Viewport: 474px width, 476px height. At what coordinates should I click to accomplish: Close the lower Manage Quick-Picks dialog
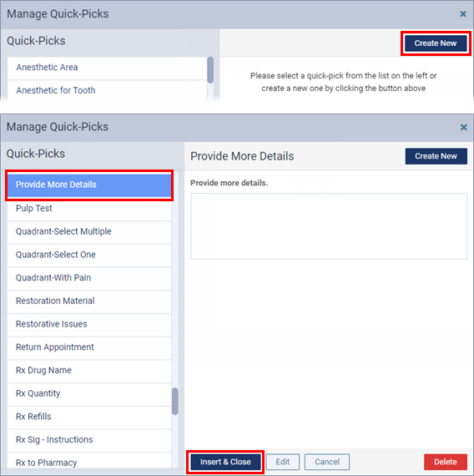(x=463, y=127)
